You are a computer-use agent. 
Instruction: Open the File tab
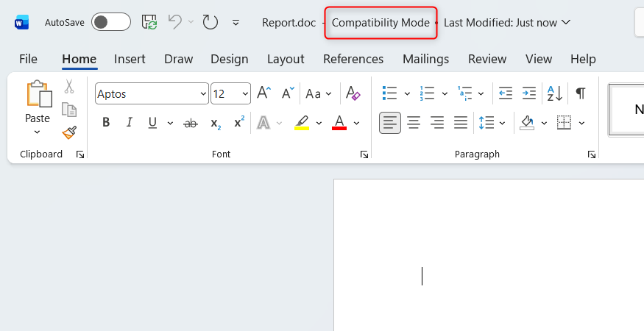(x=29, y=59)
